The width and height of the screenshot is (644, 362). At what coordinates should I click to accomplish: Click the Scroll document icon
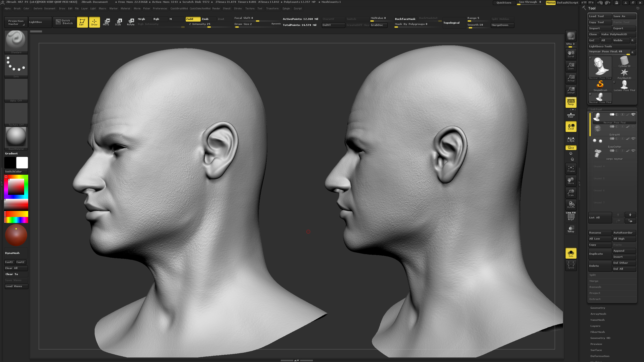(571, 54)
